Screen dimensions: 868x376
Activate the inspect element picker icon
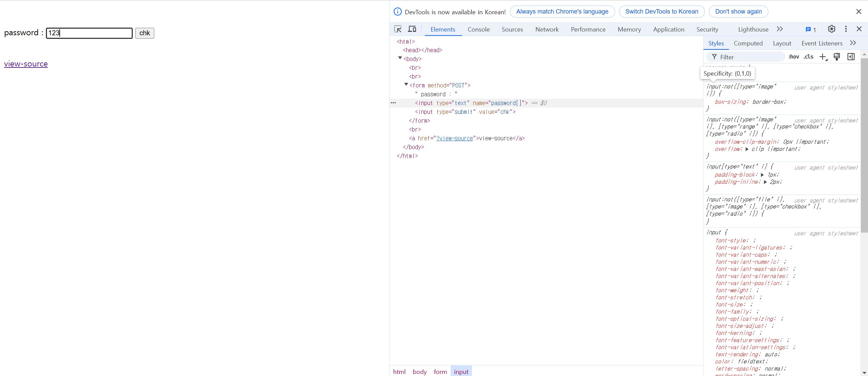(x=398, y=29)
